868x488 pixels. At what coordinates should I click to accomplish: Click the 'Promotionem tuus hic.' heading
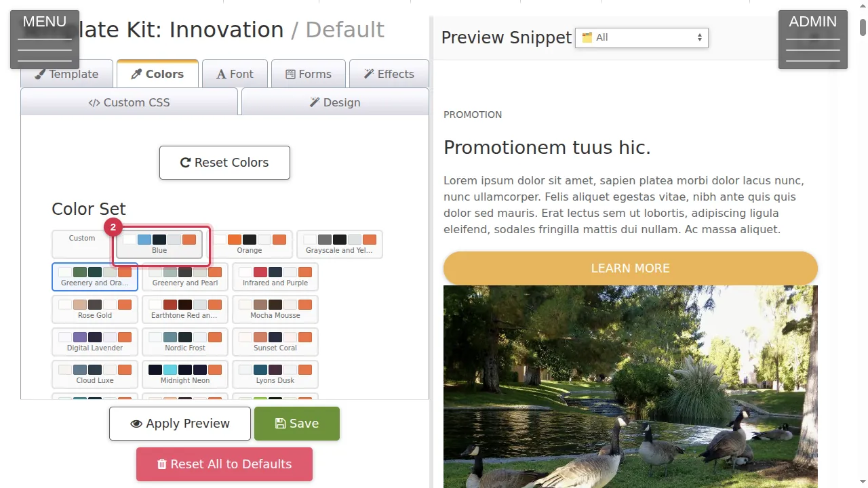[547, 148]
